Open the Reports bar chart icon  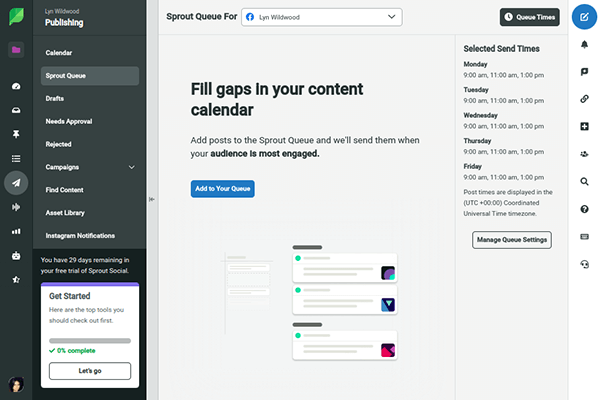point(16,231)
